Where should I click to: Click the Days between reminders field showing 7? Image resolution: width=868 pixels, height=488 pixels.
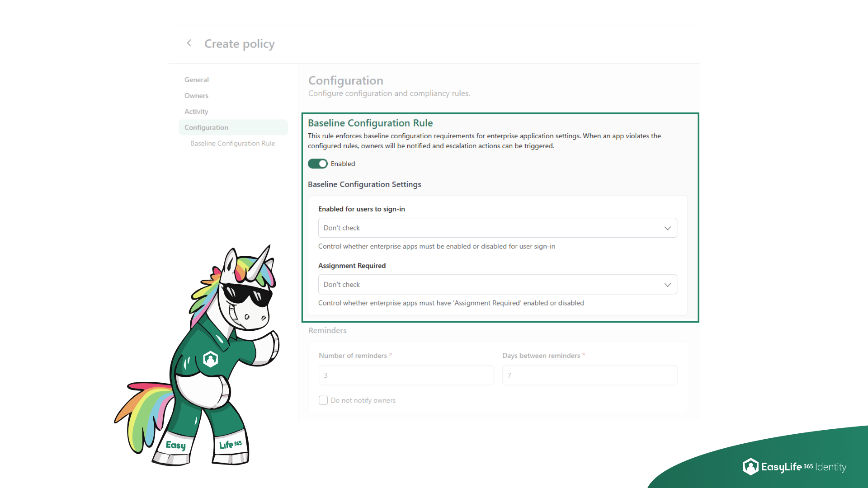click(589, 375)
